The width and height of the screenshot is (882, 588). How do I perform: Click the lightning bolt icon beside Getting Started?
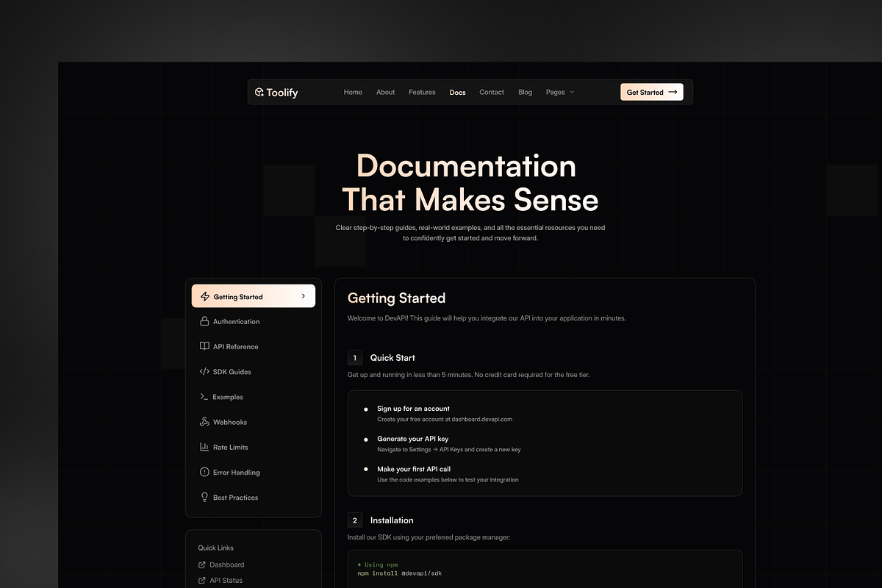[205, 296]
